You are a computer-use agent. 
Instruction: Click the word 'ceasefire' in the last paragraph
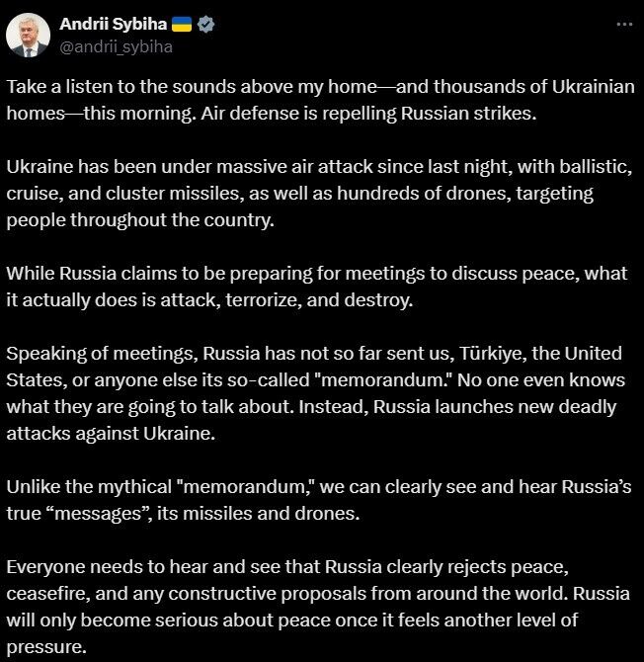(48, 594)
